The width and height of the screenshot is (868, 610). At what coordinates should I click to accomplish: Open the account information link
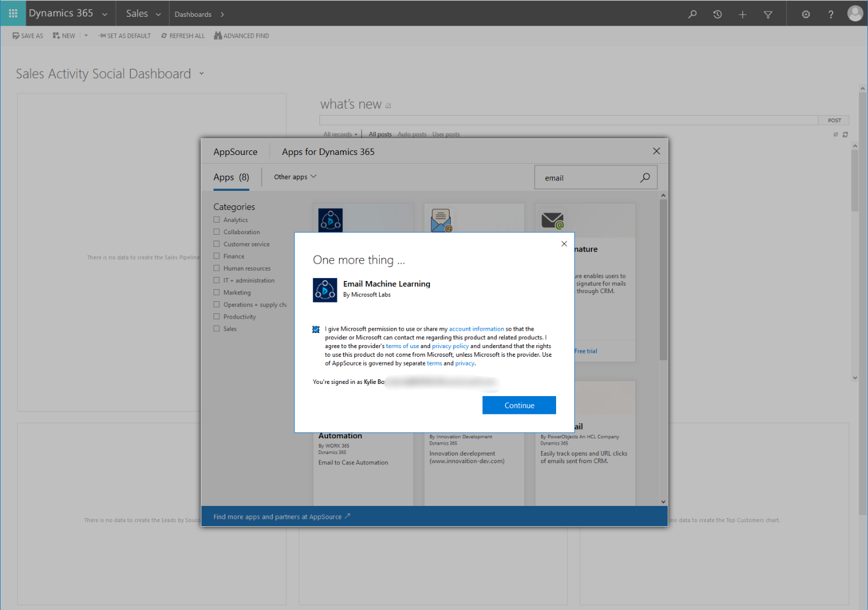click(476, 329)
